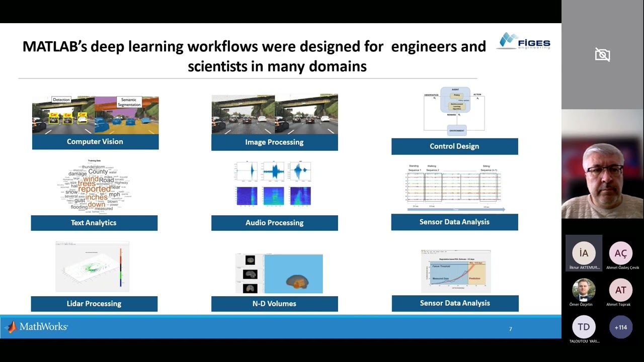The height and width of the screenshot is (362, 644).
Task: Click the N-D Volumes label
Action: [x=275, y=304]
